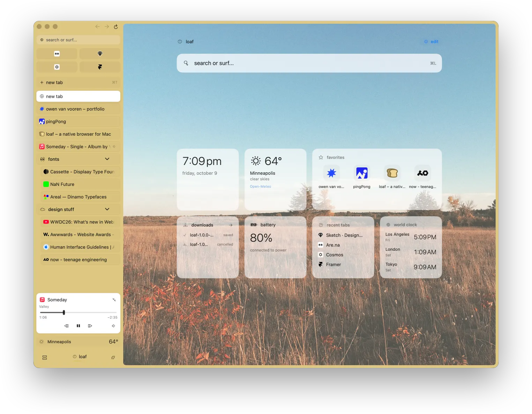This screenshot has width=532, height=414.
Task: Click loaf-1.0.0 saved download entry
Action: pyautogui.click(x=208, y=235)
